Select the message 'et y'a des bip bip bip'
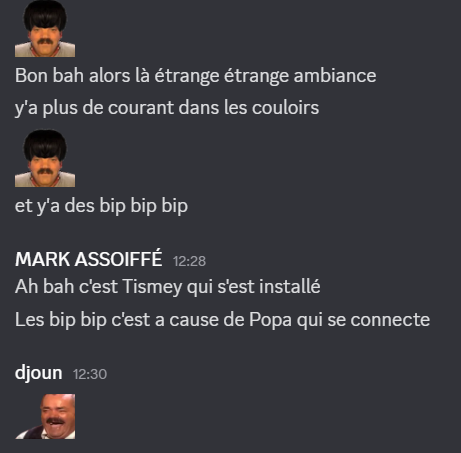 [101, 206]
